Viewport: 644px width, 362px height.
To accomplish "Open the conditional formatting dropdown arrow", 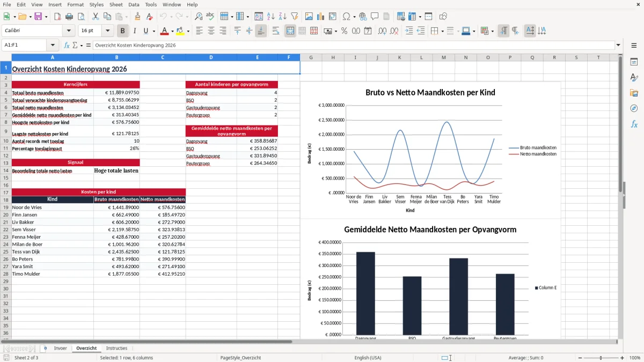I will (492, 31).
